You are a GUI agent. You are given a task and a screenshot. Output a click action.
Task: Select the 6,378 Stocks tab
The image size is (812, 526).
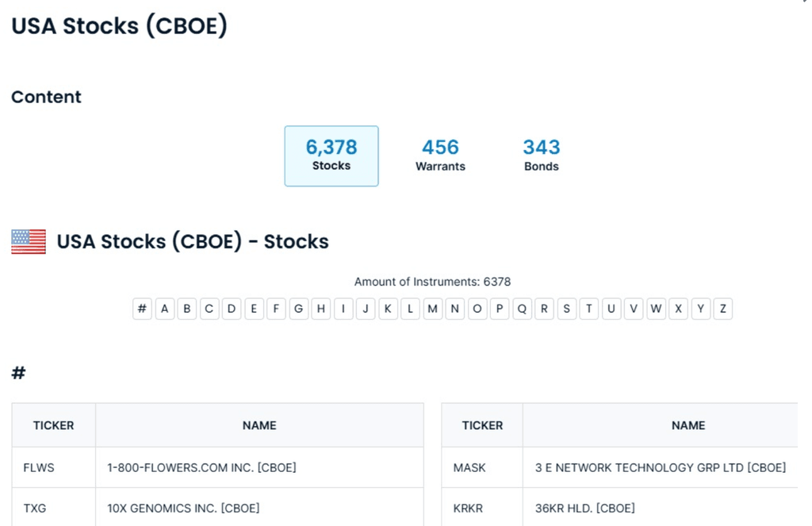331,155
